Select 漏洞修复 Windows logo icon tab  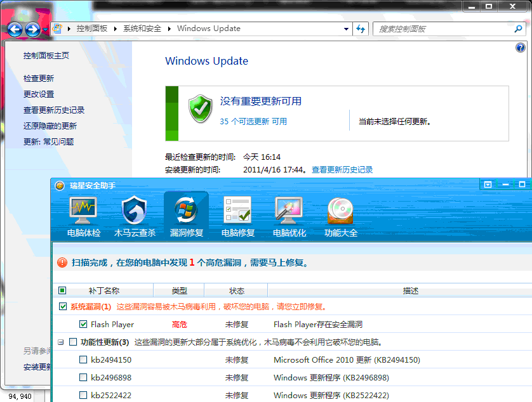[x=186, y=217]
